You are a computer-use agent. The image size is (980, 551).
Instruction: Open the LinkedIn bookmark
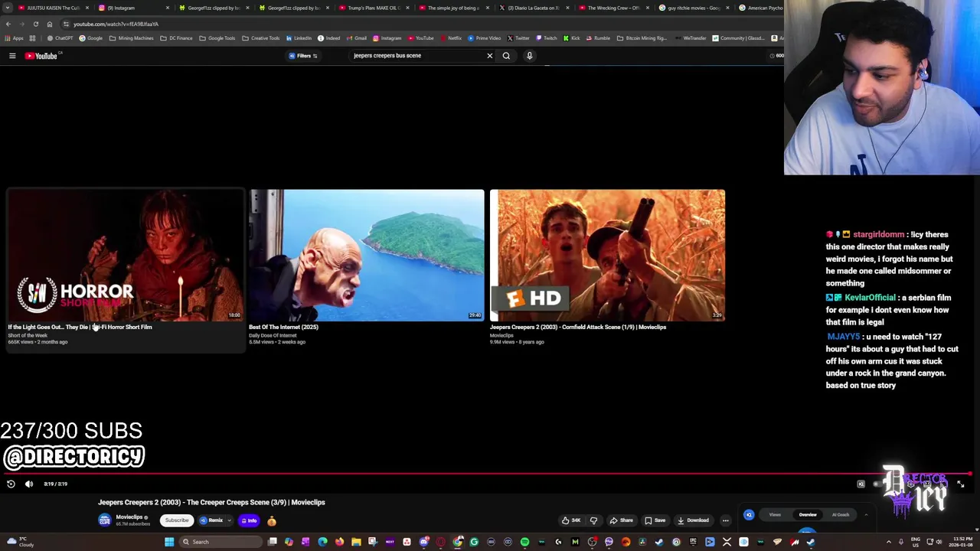coord(299,38)
